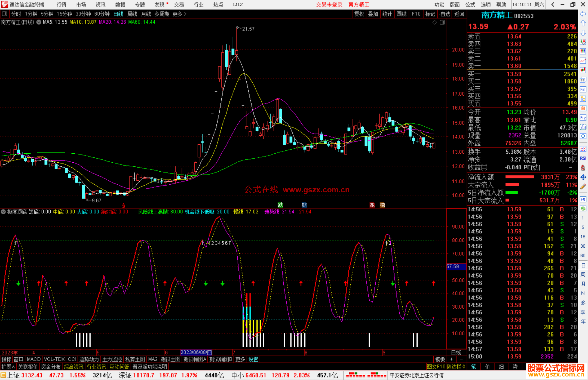This screenshot has width=588, height=380.
Task: Click the 复权 button
Action: 359,14
